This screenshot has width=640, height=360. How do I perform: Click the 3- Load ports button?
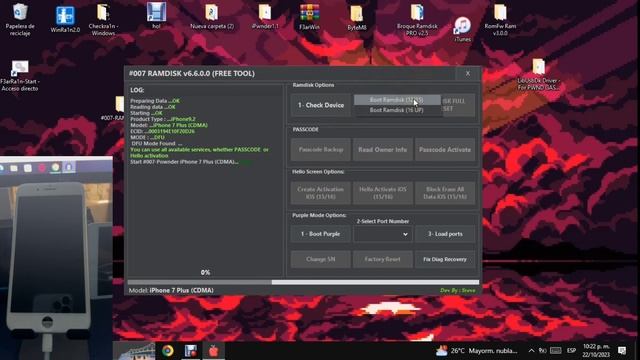pyautogui.click(x=445, y=234)
